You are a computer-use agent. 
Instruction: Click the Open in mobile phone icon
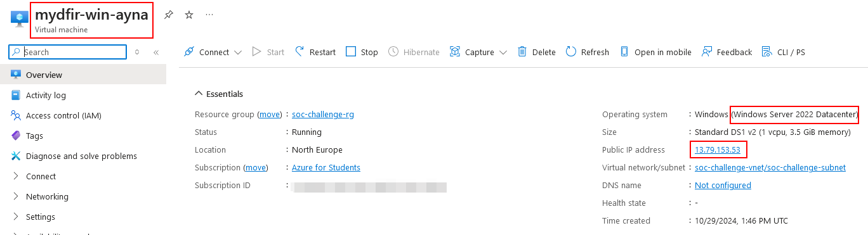[x=624, y=52]
